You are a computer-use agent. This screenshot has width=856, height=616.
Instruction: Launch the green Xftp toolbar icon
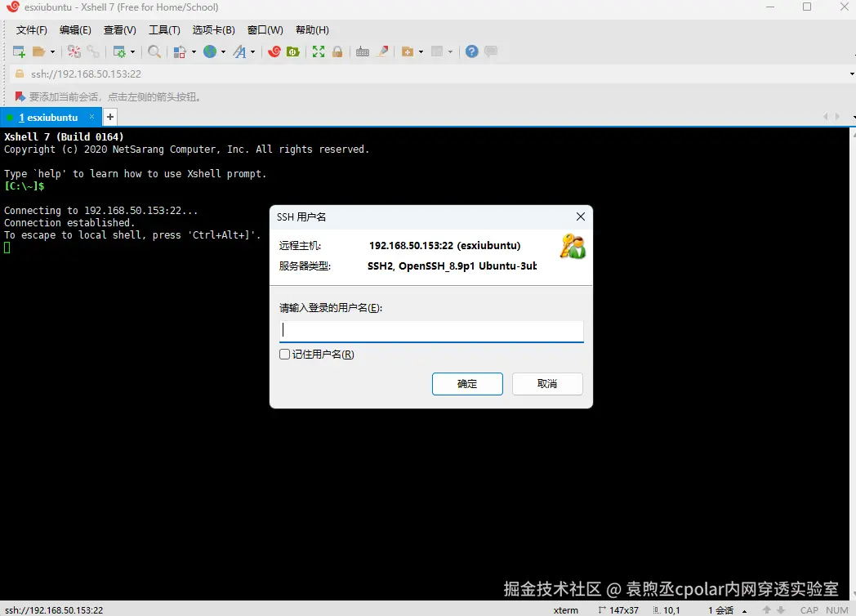click(x=293, y=51)
